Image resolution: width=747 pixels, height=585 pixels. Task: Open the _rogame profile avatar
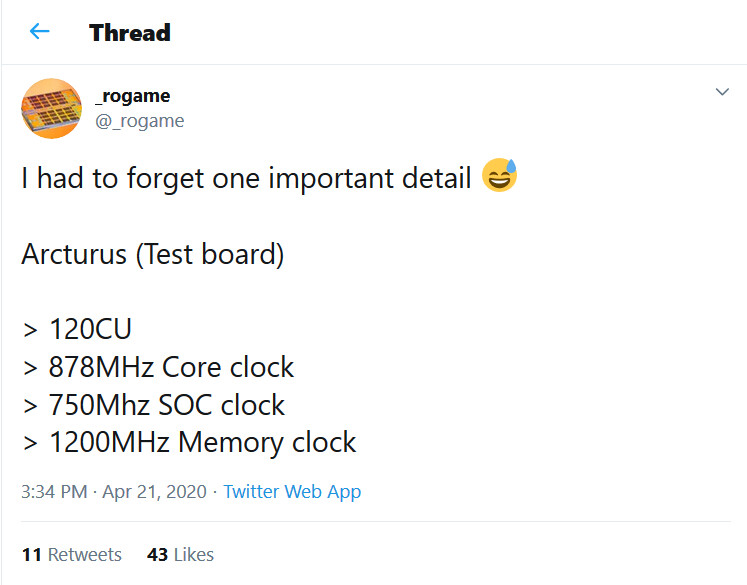(51, 108)
